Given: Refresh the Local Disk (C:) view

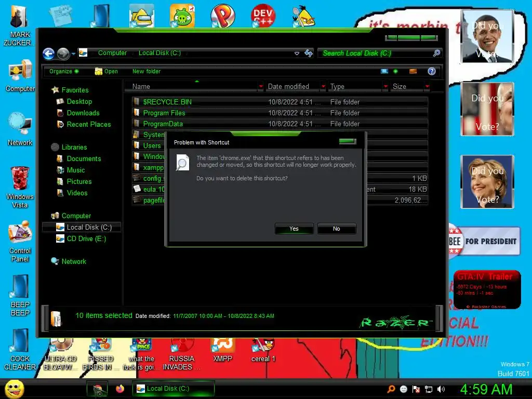Looking at the screenshot, I should click(x=309, y=54).
